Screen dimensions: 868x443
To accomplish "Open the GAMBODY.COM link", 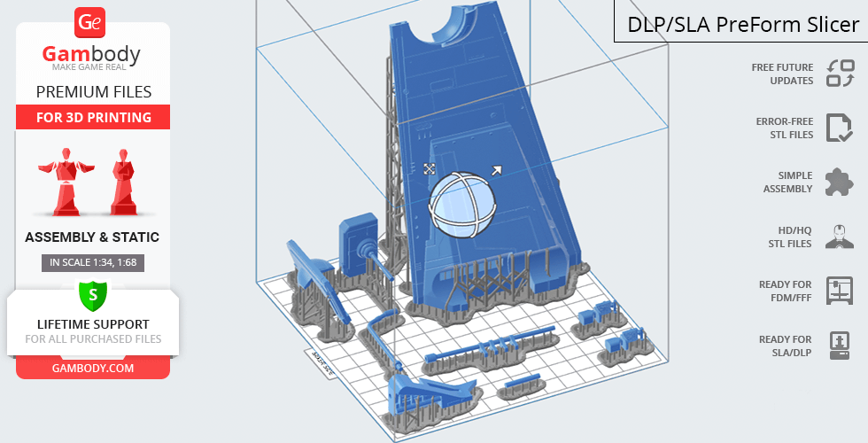I will click(93, 368).
